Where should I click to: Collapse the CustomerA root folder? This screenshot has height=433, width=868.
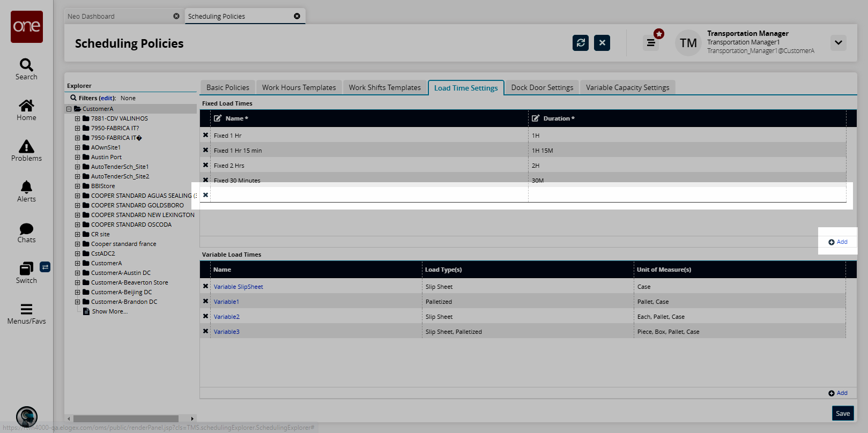[69, 109]
